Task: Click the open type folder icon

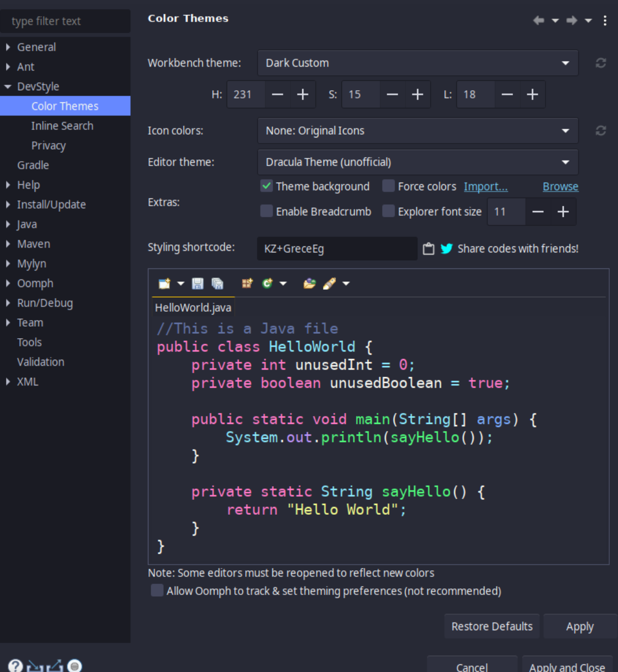Action: pos(310,283)
